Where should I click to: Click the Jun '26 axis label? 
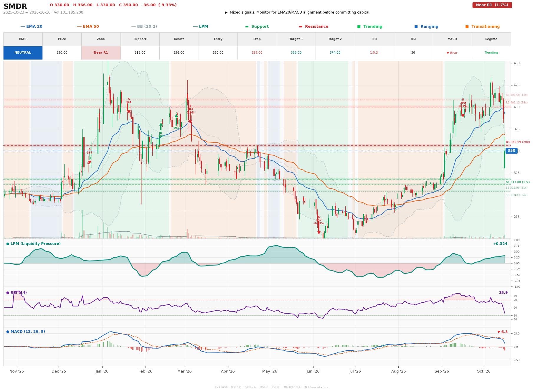pos(313,371)
